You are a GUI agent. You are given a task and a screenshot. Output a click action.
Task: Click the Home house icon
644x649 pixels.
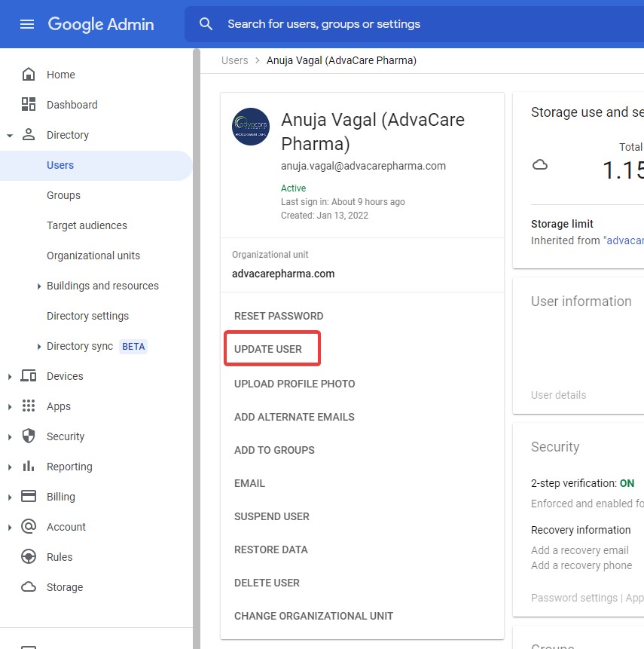click(x=29, y=75)
